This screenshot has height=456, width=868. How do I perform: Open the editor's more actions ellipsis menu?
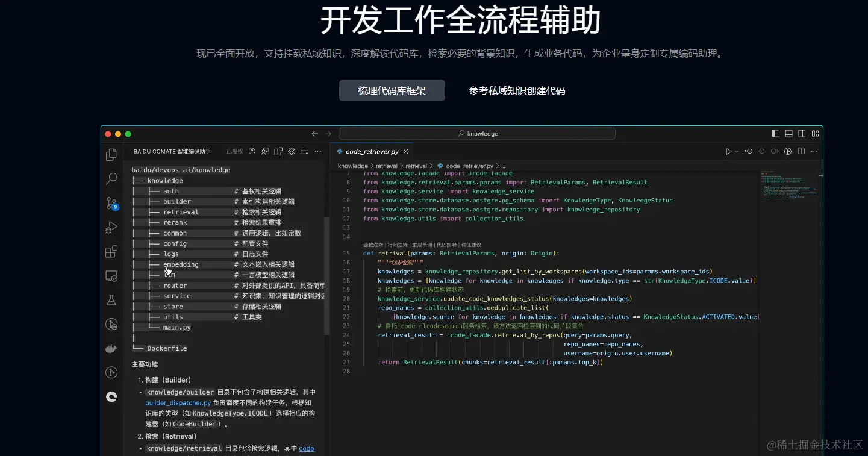814,151
